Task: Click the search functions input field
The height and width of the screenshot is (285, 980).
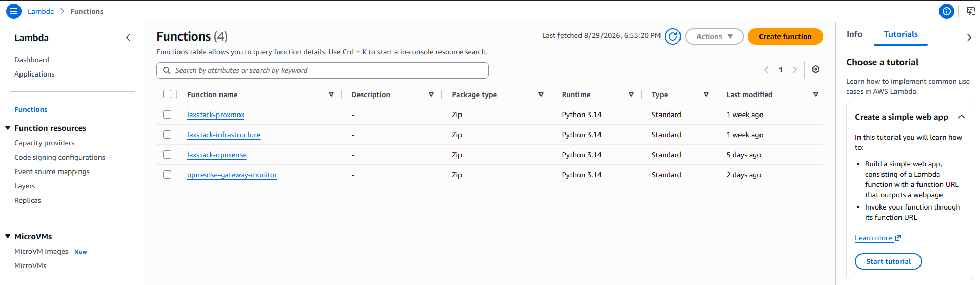Action: (322, 70)
